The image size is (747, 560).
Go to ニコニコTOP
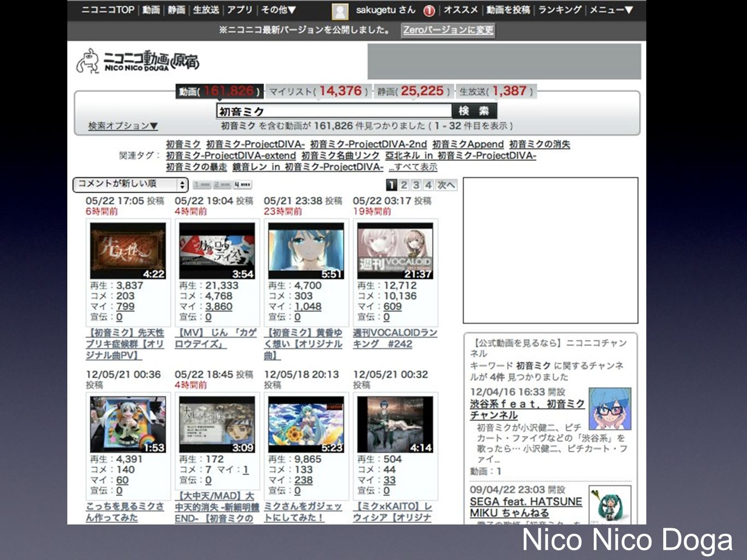pyautogui.click(x=108, y=10)
